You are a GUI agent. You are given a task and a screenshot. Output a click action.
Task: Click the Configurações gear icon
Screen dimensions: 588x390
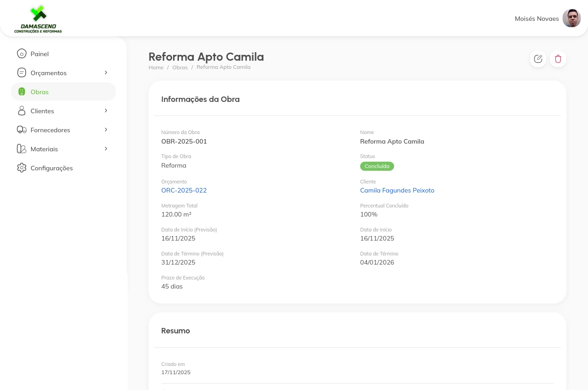[21, 168]
